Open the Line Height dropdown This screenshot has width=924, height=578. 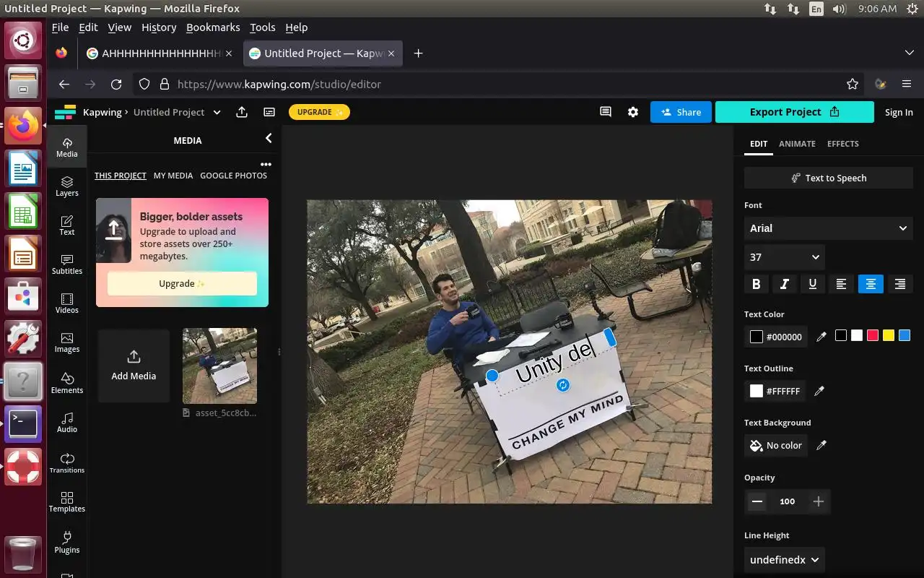[784, 560]
